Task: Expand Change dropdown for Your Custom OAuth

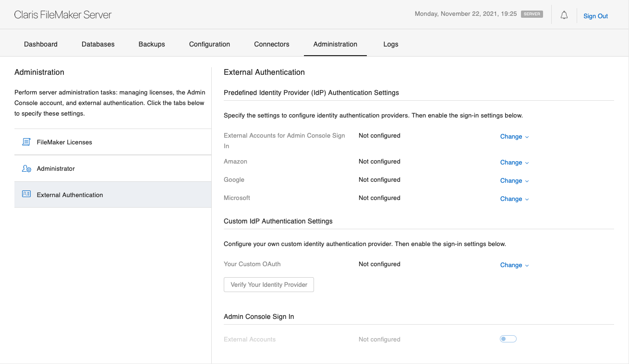Action: click(x=514, y=265)
